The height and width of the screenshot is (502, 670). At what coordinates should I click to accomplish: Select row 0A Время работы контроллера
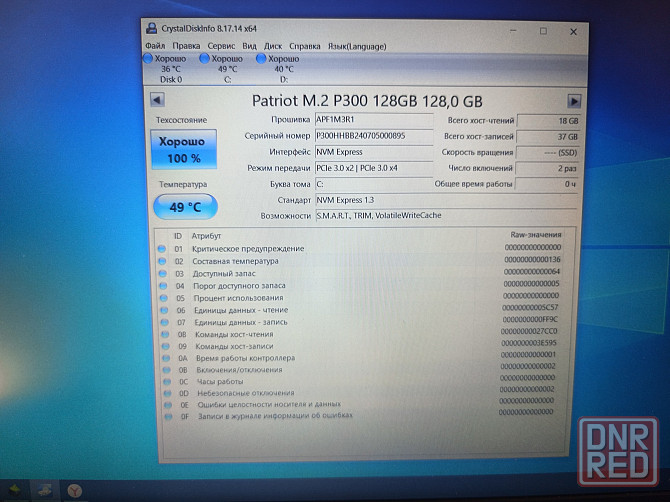tap(359, 358)
